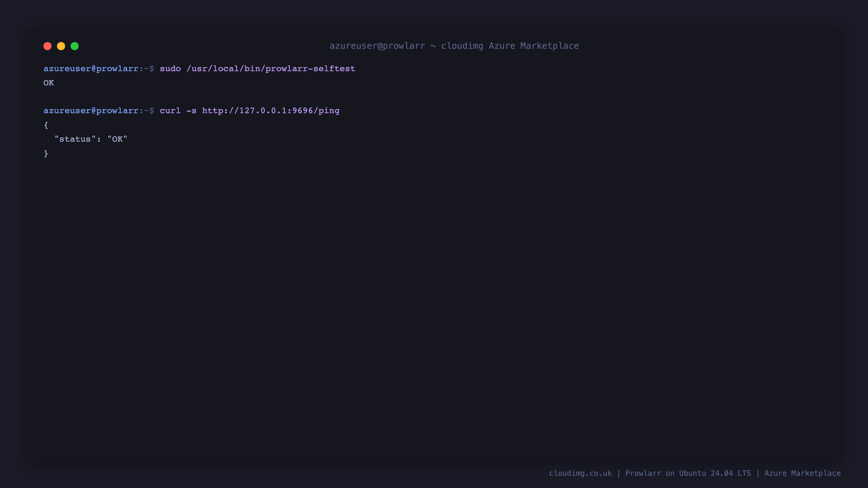Click the first azureuser@prowlarr prompt before sudo

(99, 68)
